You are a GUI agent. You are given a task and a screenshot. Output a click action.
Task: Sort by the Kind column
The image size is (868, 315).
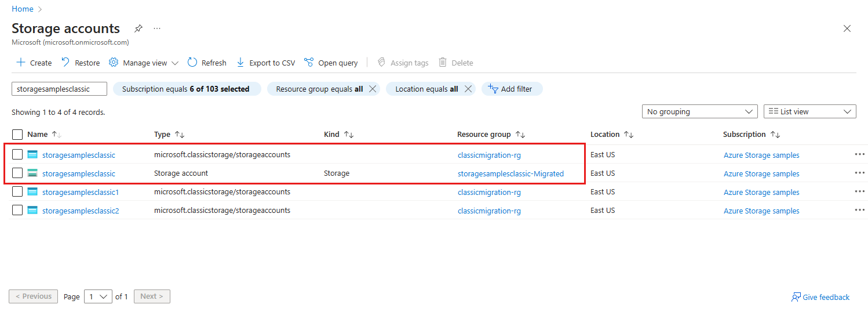(338, 135)
